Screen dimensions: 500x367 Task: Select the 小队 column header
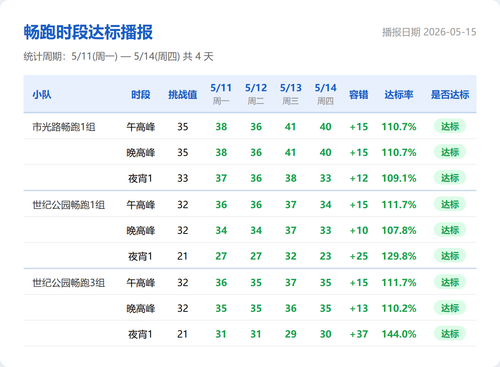click(42, 95)
